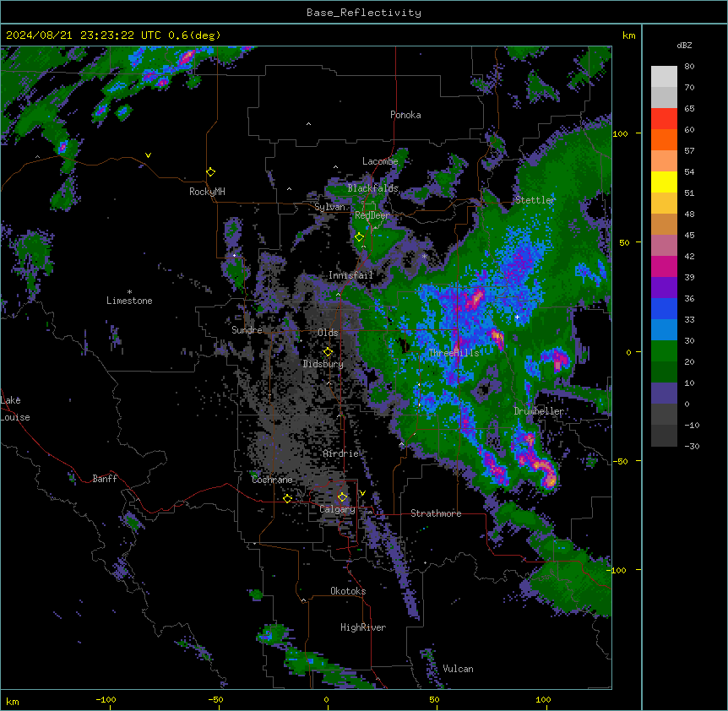Click the yellow diamond marker above the Calgary label
Screen dimensions: 728x711
342,497
